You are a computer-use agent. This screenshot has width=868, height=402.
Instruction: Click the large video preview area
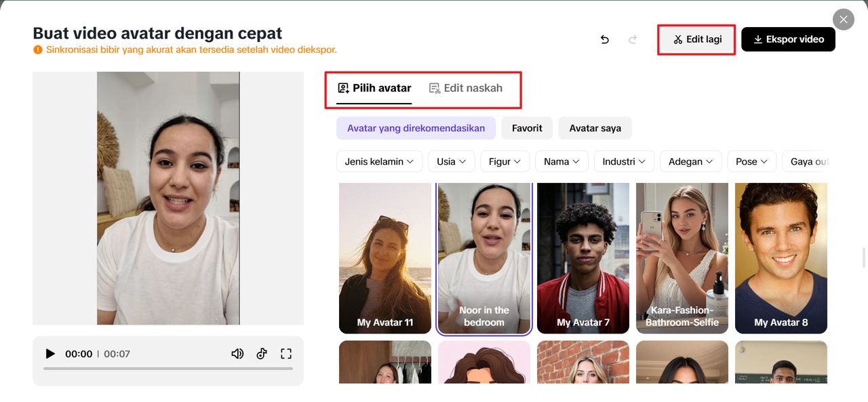click(168, 198)
